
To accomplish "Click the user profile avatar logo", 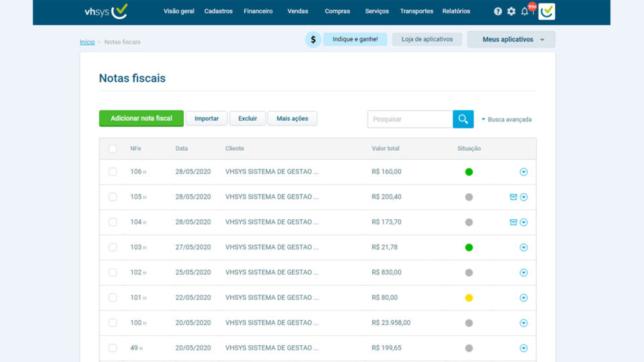I will pos(547,11).
